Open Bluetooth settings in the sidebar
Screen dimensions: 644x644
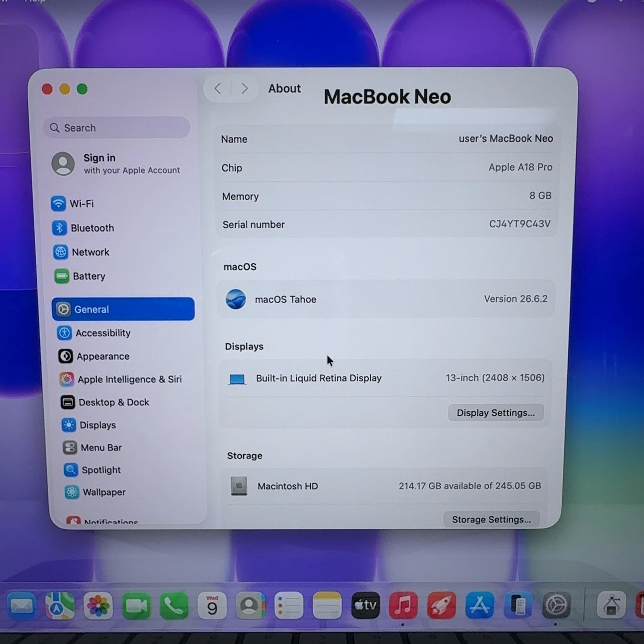[83, 228]
